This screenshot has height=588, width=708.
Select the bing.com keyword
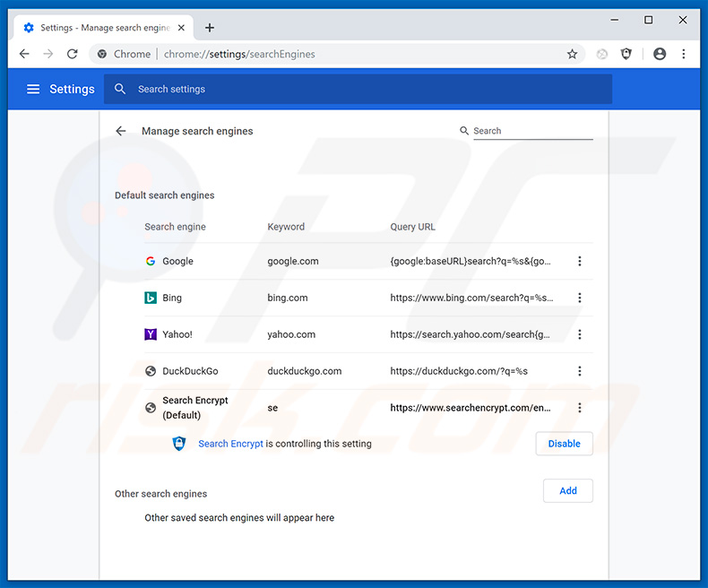(287, 298)
